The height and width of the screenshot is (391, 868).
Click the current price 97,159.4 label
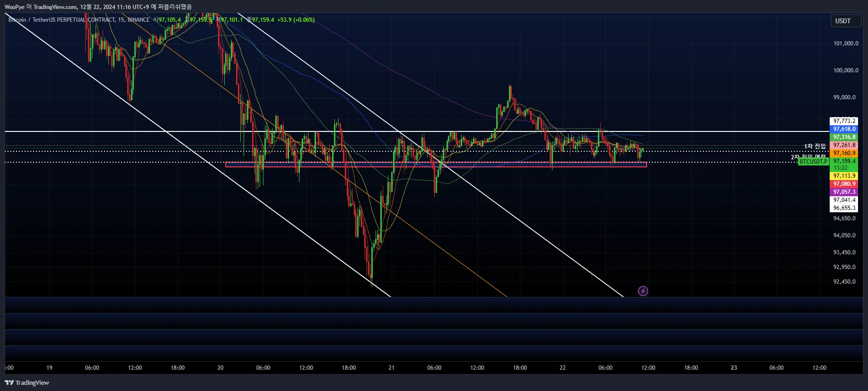pyautogui.click(x=844, y=161)
